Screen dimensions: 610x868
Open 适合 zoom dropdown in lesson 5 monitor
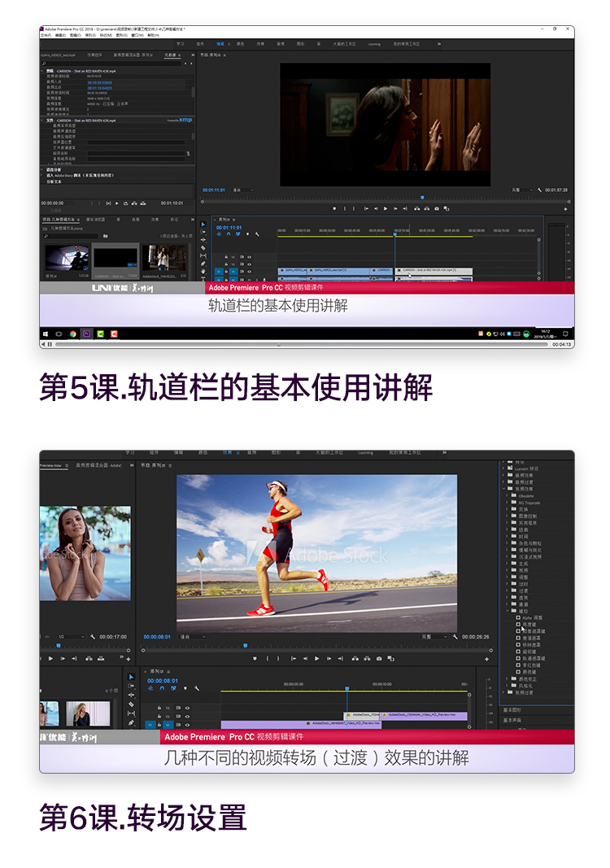click(243, 190)
